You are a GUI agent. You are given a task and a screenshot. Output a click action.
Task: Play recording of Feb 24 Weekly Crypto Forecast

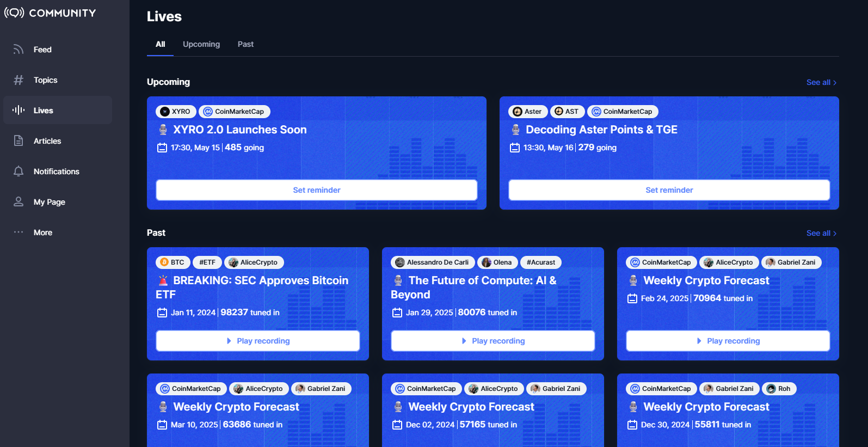tap(728, 341)
